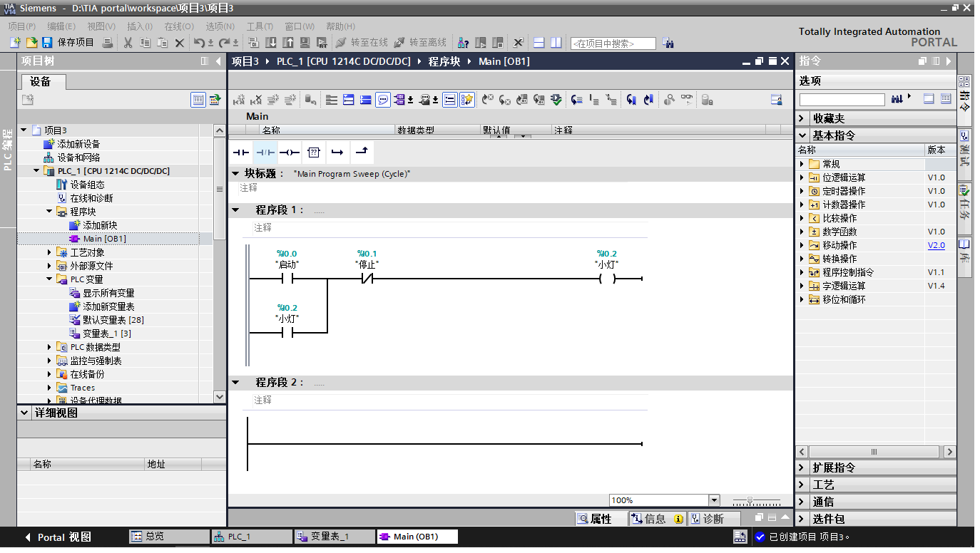This screenshot has height=553, width=980.
Task: Toggle favorites display in editor
Action: click(x=467, y=100)
